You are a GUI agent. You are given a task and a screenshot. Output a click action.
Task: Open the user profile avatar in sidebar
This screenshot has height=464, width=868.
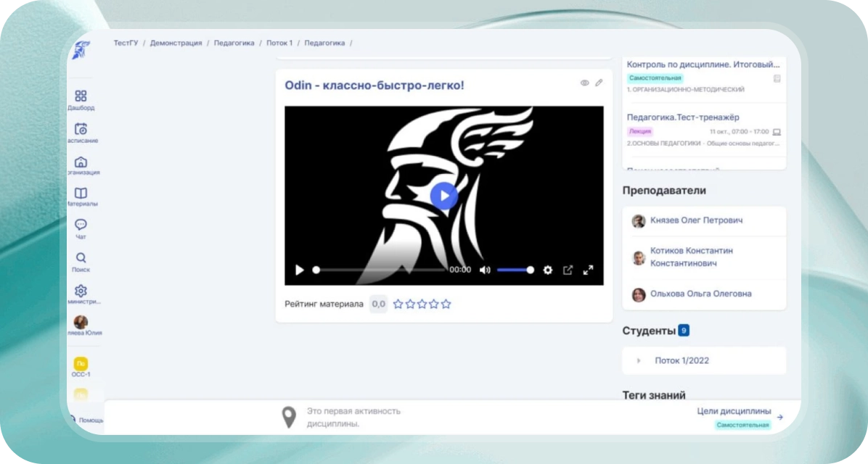81,322
